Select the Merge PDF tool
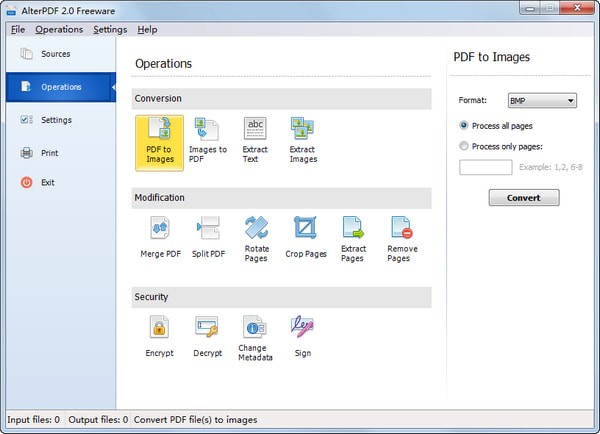This screenshot has width=600, height=434. point(159,237)
